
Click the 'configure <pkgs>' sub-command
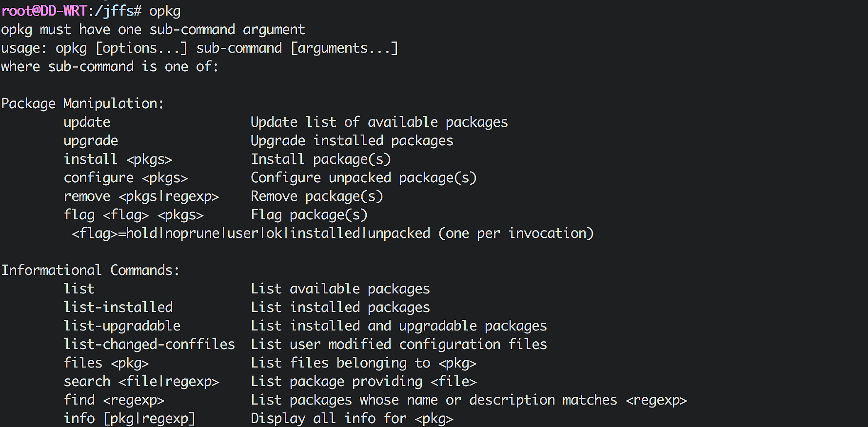(x=126, y=178)
